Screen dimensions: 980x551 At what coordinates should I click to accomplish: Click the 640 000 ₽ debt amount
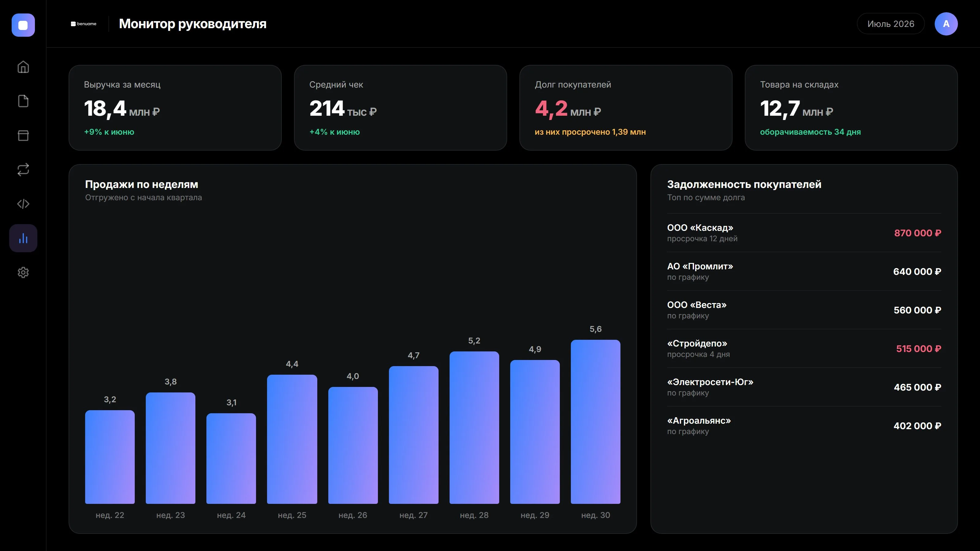click(x=917, y=272)
